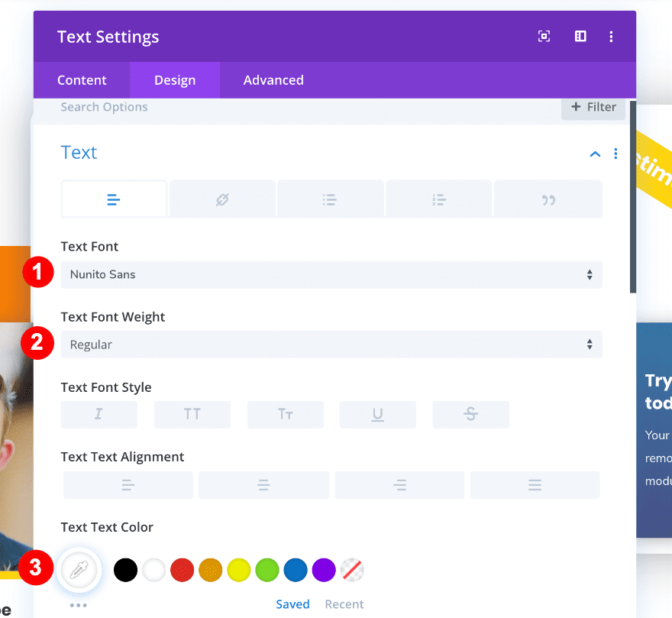Select the Unordered List text style
The image size is (672, 618).
pyautogui.click(x=331, y=198)
